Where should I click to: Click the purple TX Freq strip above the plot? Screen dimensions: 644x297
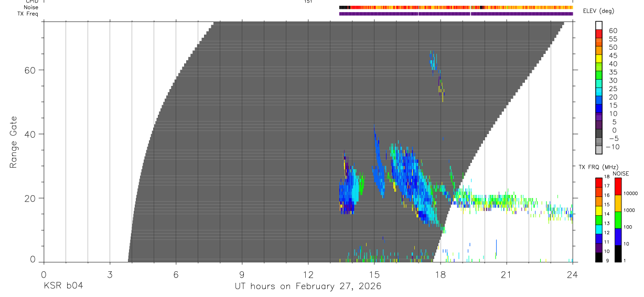click(456, 14)
